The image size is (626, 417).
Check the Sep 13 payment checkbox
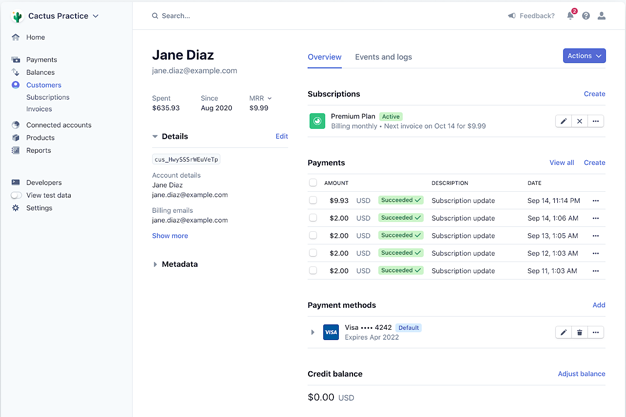313,235
